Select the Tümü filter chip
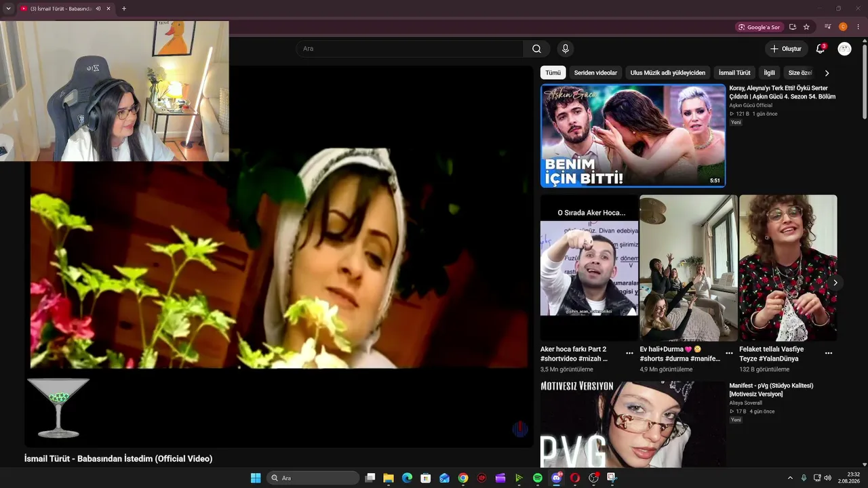 click(553, 73)
